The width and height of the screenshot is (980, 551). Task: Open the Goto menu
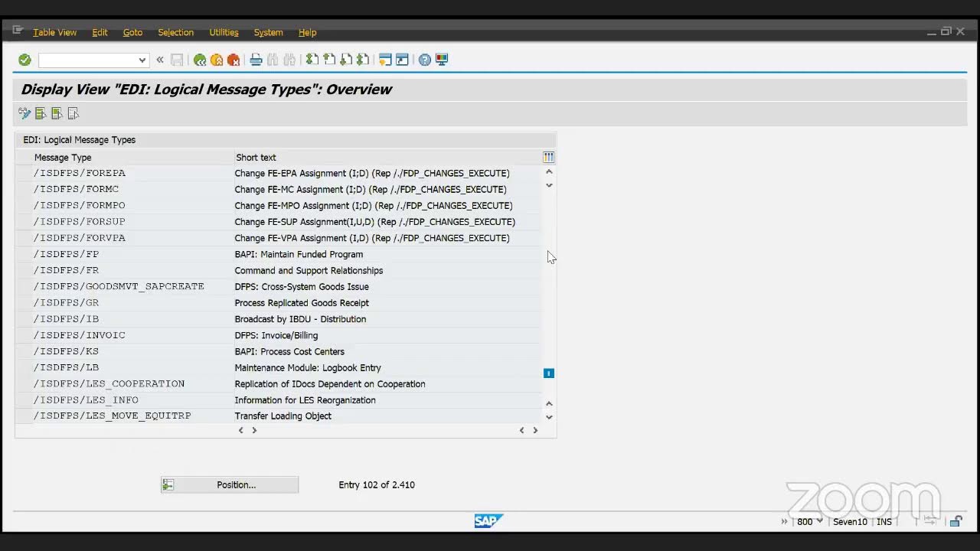[132, 32]
